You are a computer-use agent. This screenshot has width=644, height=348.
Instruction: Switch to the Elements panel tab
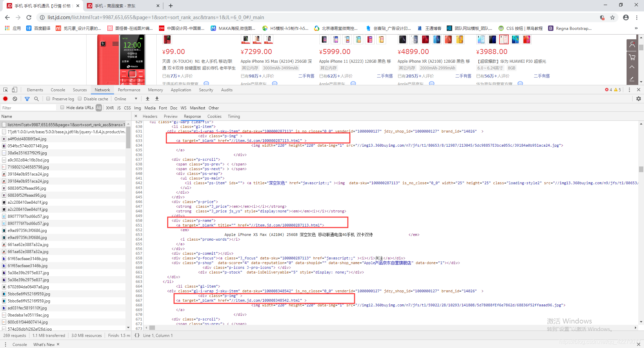[x=35, y=90]
